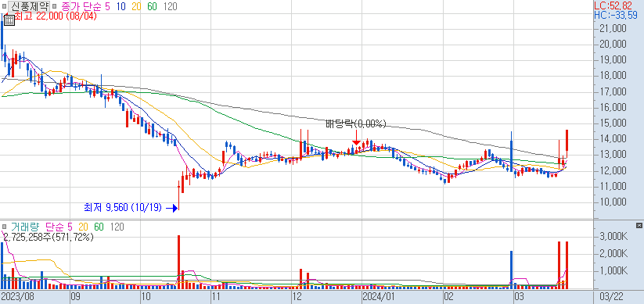
Task: Click the 14,000 price axis label
Action: pyautogui.click(x=613, y=139)
